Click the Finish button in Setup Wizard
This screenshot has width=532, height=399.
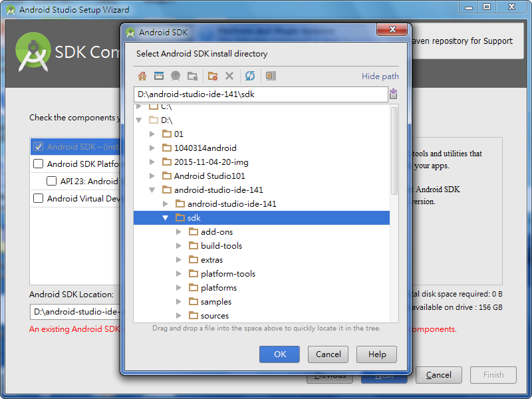[493, 375]
